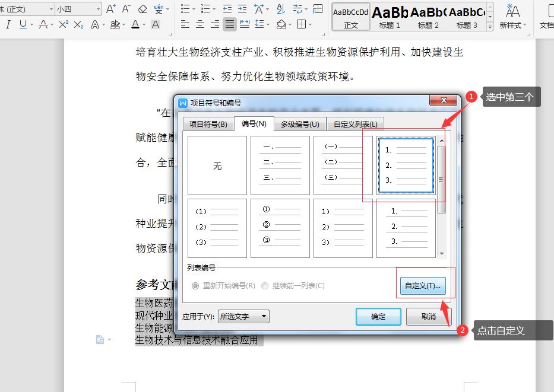Click the 确定 button

pos(378,317)
